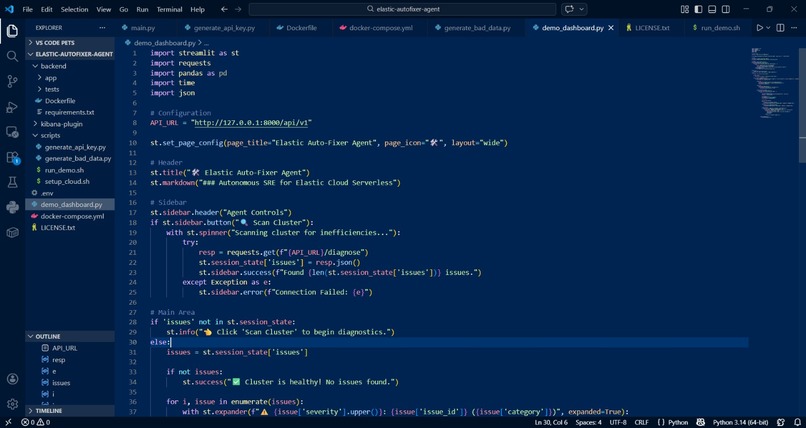
Task: Collapse the scripts folder
Action: 70,136
